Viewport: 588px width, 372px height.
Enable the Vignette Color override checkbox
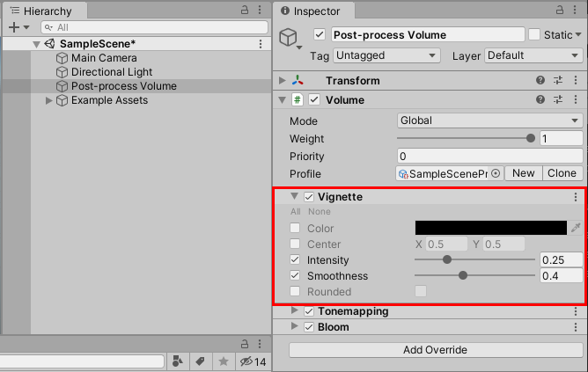[296, 229]
